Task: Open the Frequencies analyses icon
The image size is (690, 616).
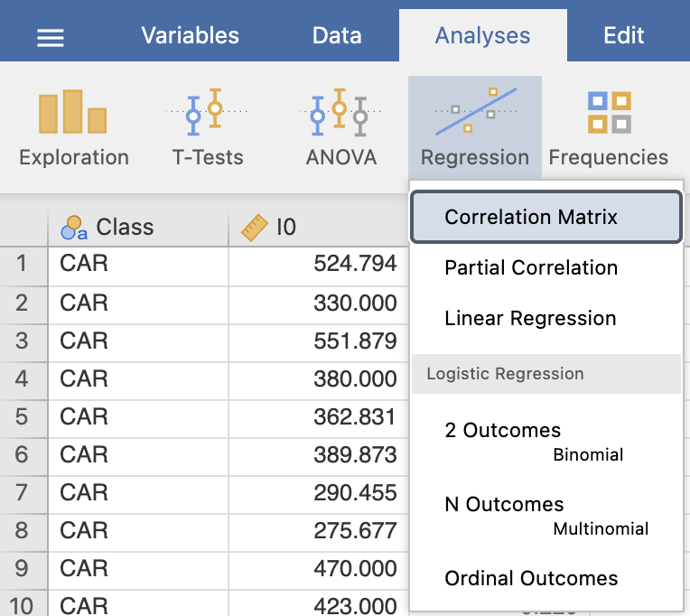Action: (x=609, y=128)
